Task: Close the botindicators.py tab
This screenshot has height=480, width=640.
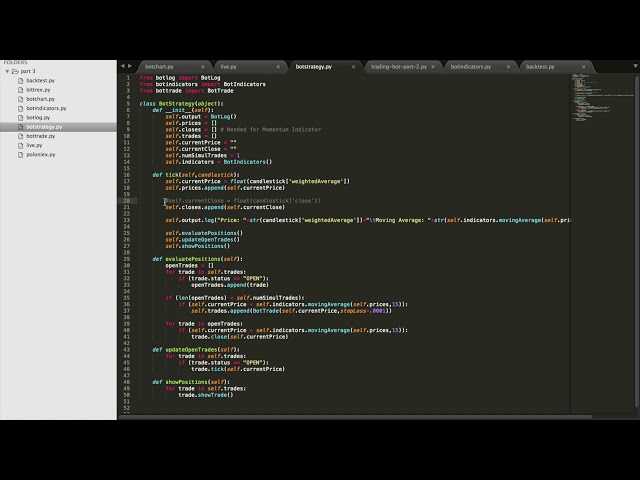Action: tap(508, 67)
